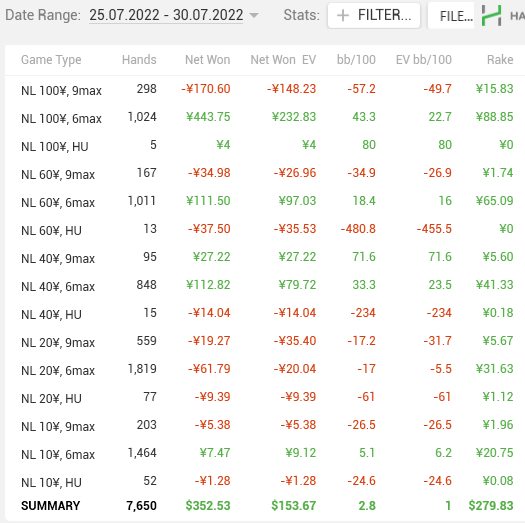Select the NL 60¥, HU row
This screenshot has width=525, height=523.
[x=265, y=229]
